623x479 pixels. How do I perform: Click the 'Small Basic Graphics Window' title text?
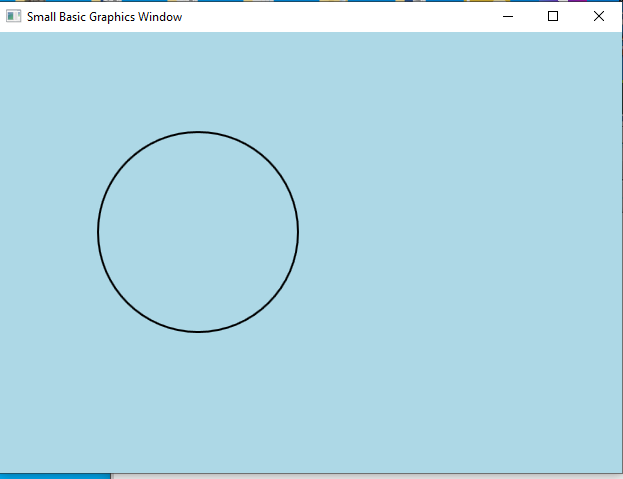(104, 17)
